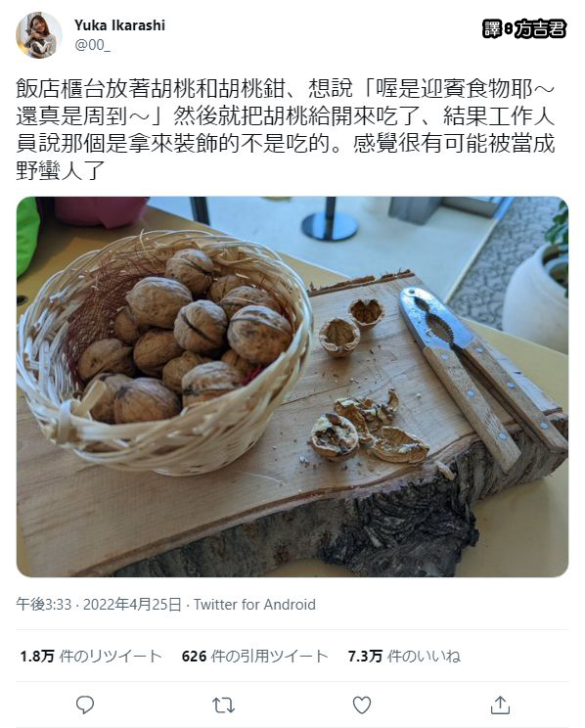Click the Twitter for Android source link
The image size is (585, 728).
pos(254,605)
